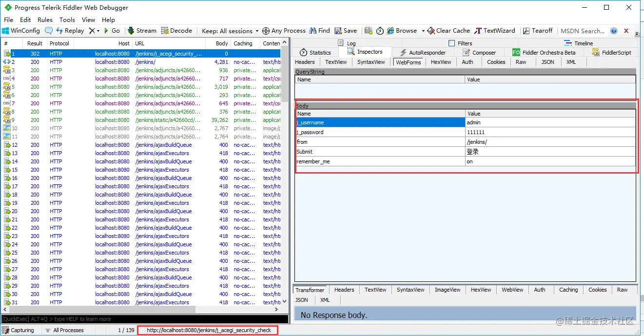This screenshot has height=336, width=644.
Task: Open the FiddlerScript tab
Action: pyautogui.click(x=612, y=52)
